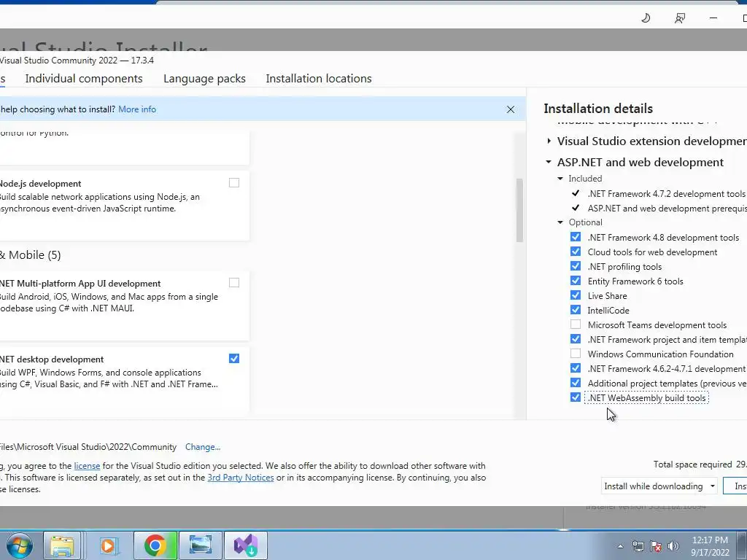Check .NET Multi-platform App UI development checkbox
This screenshot has width=747, height=560.
coord(234,283)
